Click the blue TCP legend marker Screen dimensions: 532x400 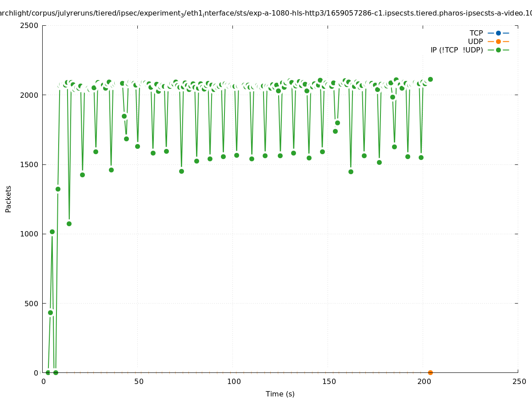click(498, 33)
